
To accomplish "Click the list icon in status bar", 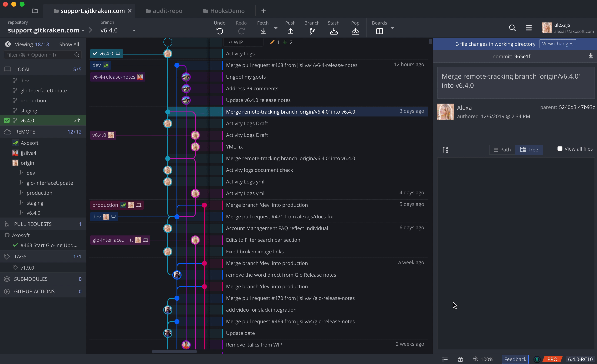I will [x=445, y=359].
